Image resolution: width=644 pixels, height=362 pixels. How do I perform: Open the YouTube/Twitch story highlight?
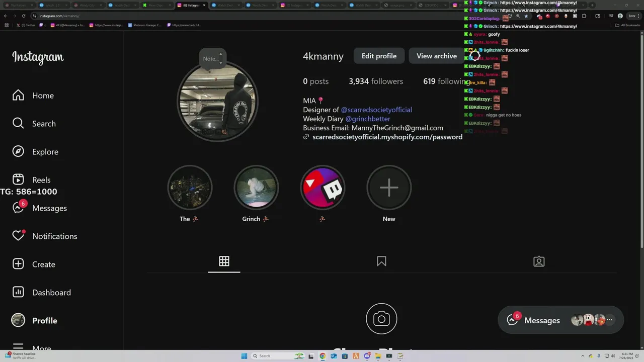323,188
